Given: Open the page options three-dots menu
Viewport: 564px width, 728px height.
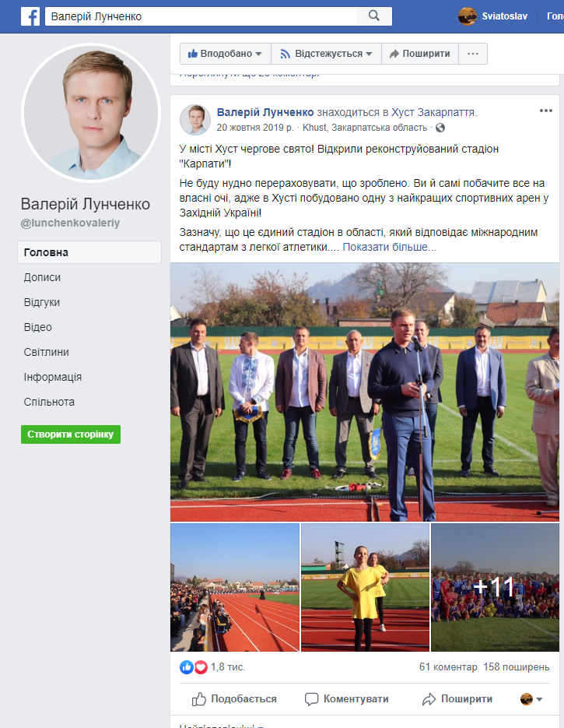Looking at the screenshot, I should tap(473, 54).
